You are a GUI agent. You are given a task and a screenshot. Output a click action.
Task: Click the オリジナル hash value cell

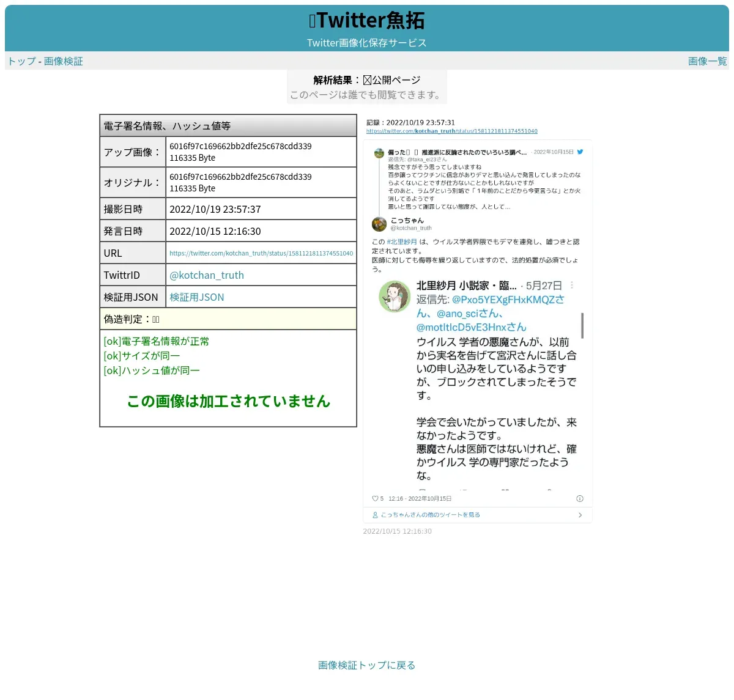(261, 182)
